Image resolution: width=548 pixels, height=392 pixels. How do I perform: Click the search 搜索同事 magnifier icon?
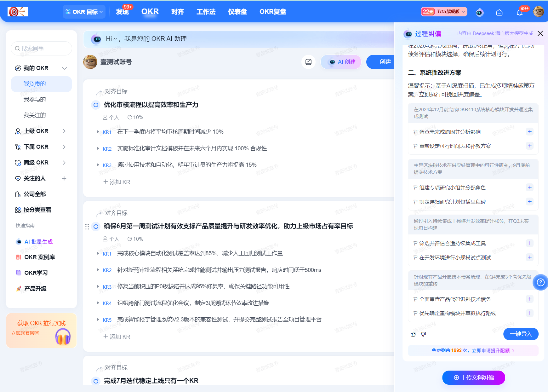[x=17, y=48]
